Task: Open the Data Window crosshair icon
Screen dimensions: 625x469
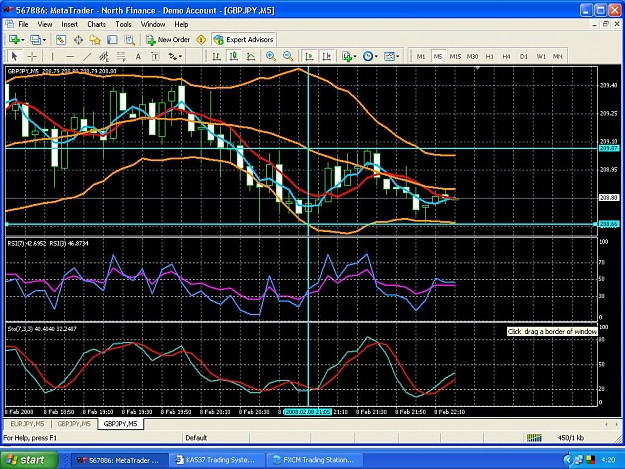Action: coord(78,39)
